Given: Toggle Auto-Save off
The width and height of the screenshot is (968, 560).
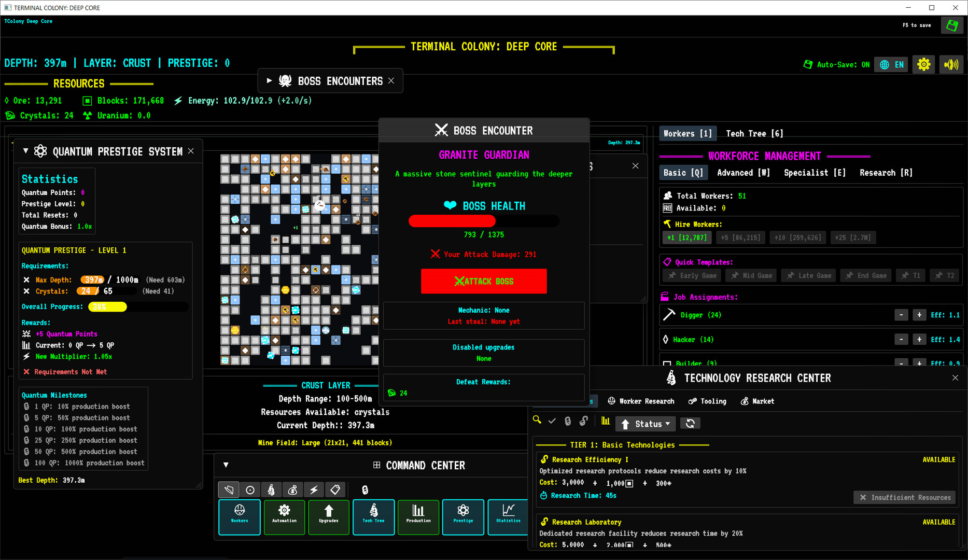Looking at the screenshot, I should pyautogui.click(x=836, y=64).
